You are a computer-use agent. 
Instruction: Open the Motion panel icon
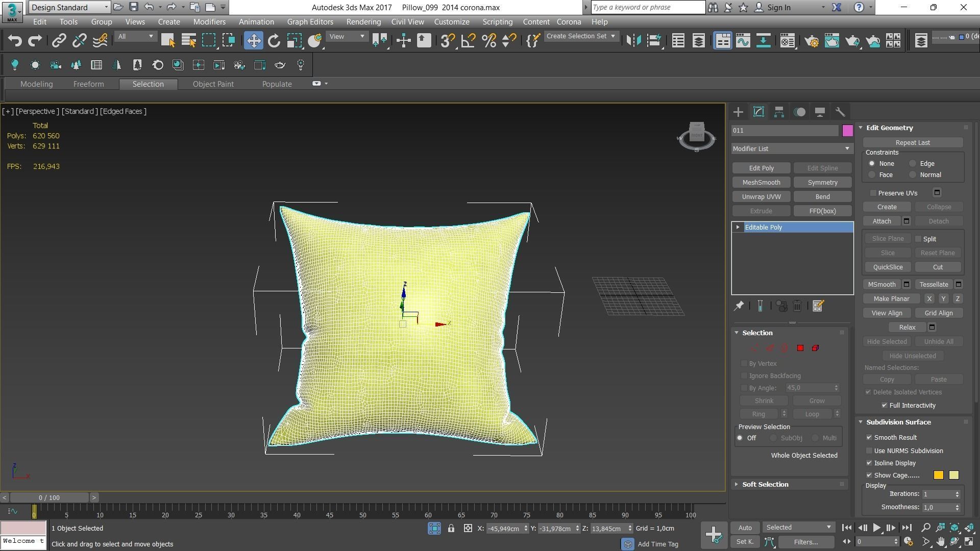click(x=799, y=112)
